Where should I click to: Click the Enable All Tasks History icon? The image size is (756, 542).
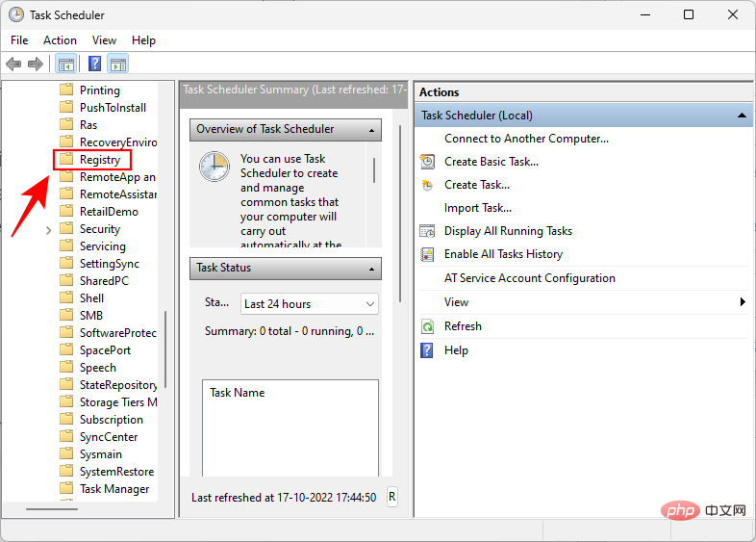427,254
